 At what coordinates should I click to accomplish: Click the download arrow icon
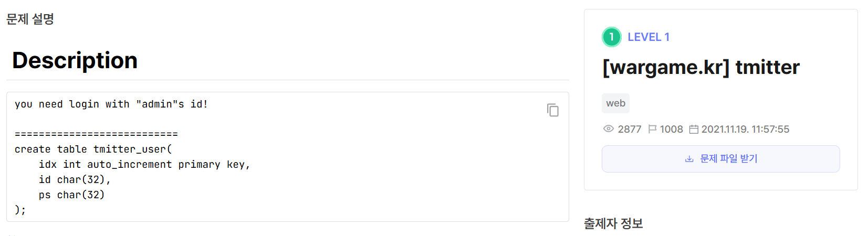[x=689, y=159]
